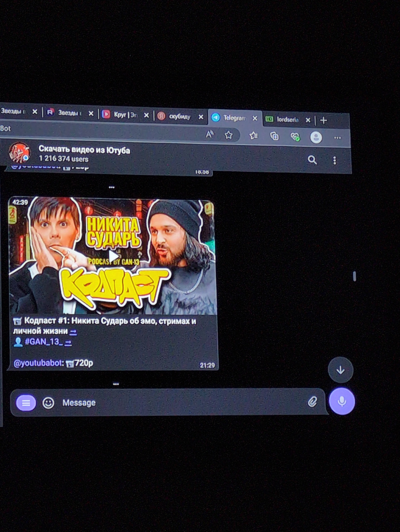400x532 pixels.
Task: Open the bot commands menu button
Action: click(x=26, y=403)
